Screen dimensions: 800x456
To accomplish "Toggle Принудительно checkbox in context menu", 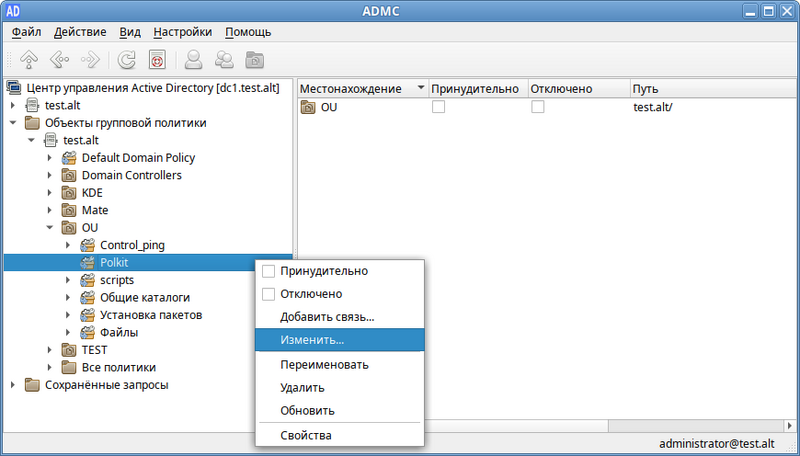I will (x=268, y=271).
